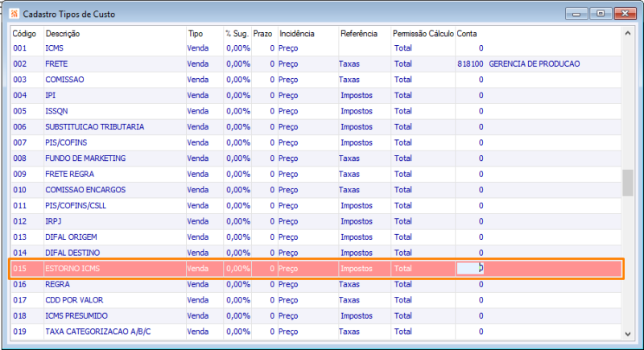Click the Impostos reference in the IRPJ row
The height and width of the screenshot is (350, 644).
pos(357,221)
